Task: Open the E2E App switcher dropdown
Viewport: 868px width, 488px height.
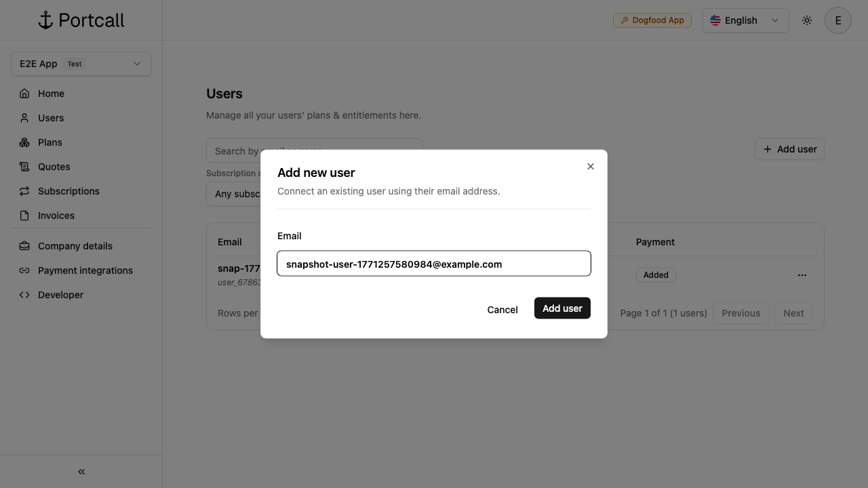Action: pyautogui.click(x=81, y=64)
